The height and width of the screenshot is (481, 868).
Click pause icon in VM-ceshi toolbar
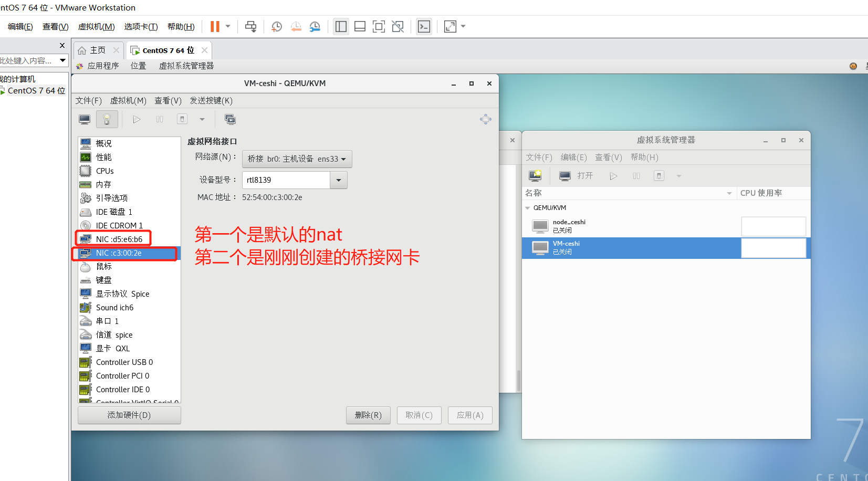160,119
